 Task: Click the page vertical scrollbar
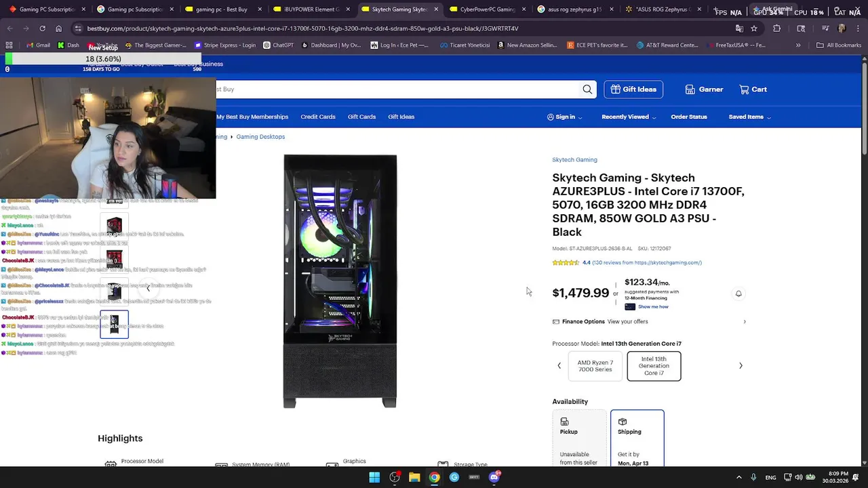click(x=865, y=108)
